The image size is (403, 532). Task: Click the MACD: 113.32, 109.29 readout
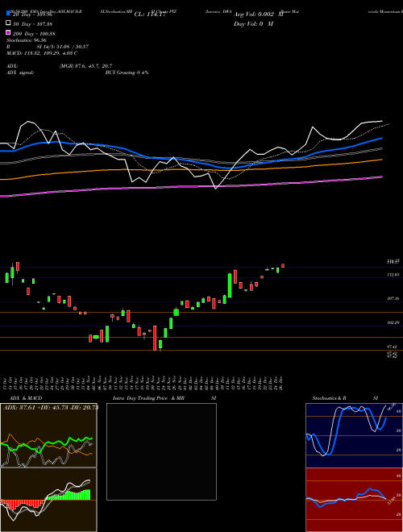42,53
